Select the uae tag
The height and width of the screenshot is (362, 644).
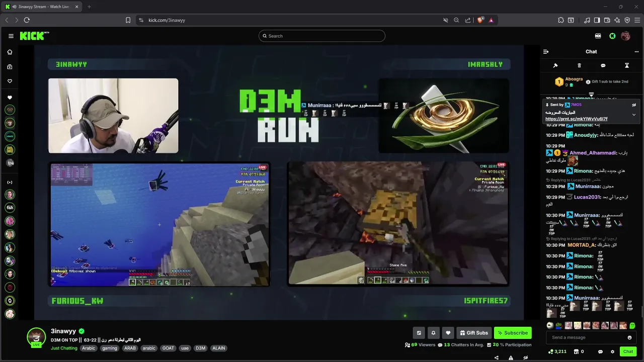185,348
